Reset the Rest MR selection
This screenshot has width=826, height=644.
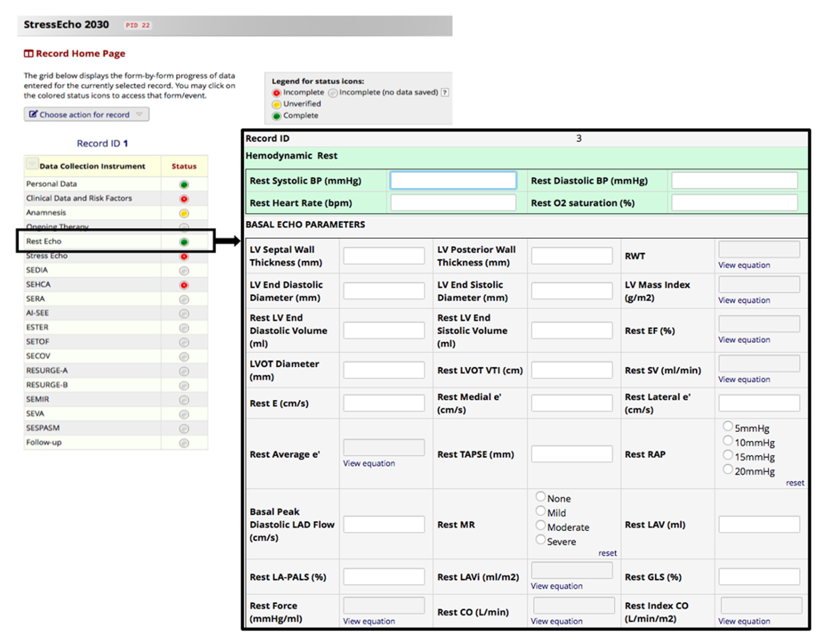(607, 553)
